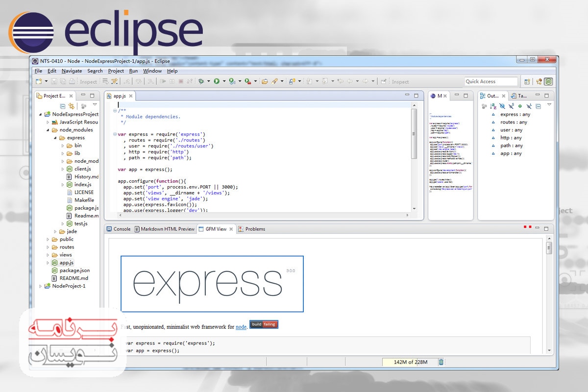Toggle Hide Fields in Outline toolbar

[502, 106]
